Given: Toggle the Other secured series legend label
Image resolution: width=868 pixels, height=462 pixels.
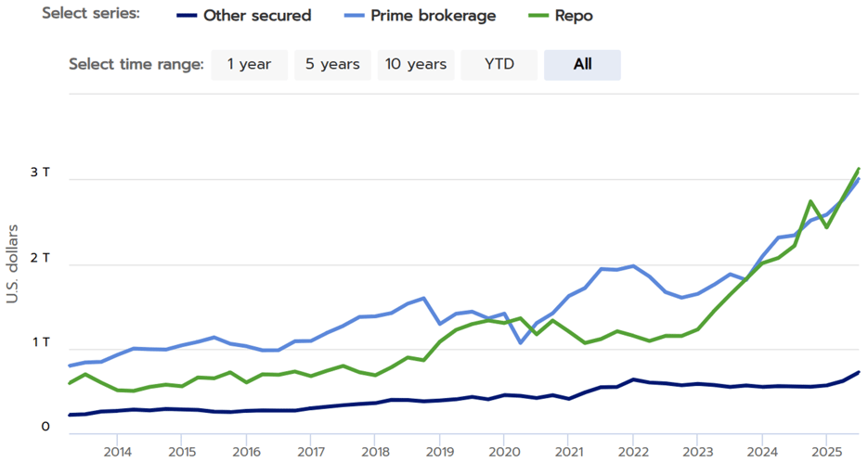Looking at the screenshot, I should [x=257, y=15].
